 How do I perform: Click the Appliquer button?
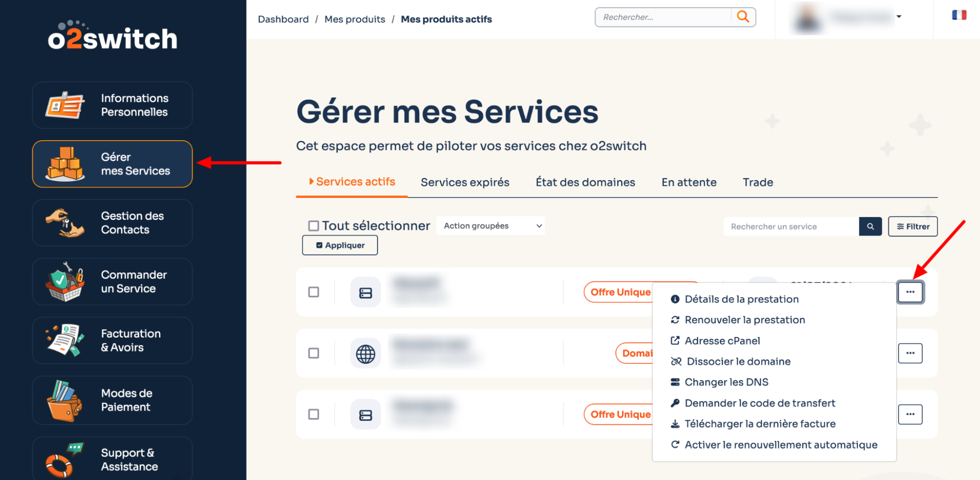339,245
